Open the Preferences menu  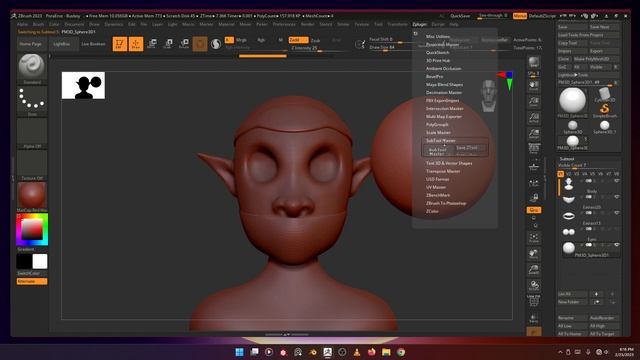284,24
